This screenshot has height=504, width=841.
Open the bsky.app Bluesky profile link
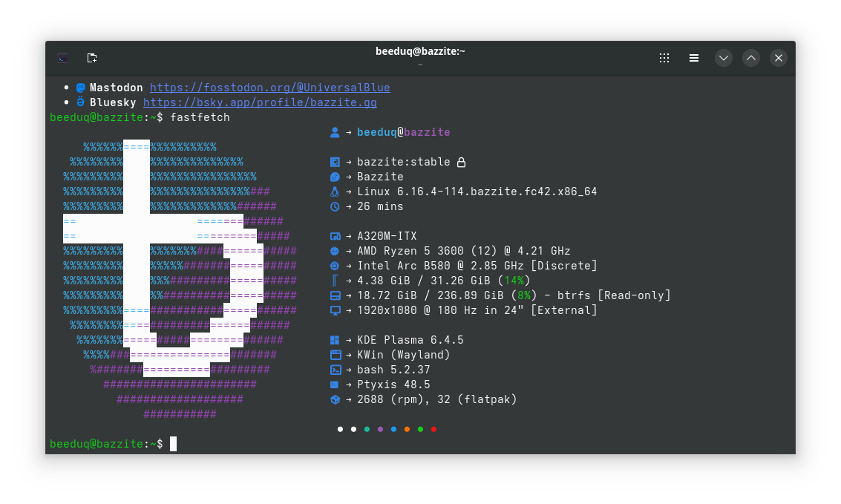coord(260,102)
